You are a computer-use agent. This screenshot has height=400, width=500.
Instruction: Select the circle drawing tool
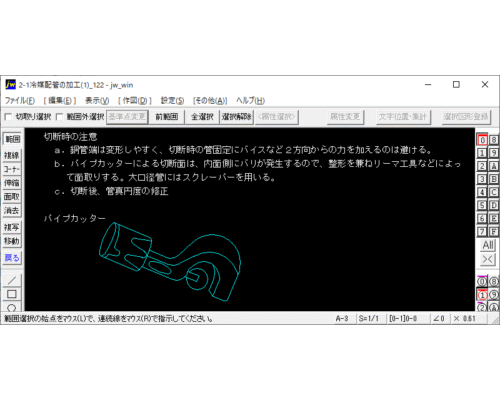[x=12, y=307]
